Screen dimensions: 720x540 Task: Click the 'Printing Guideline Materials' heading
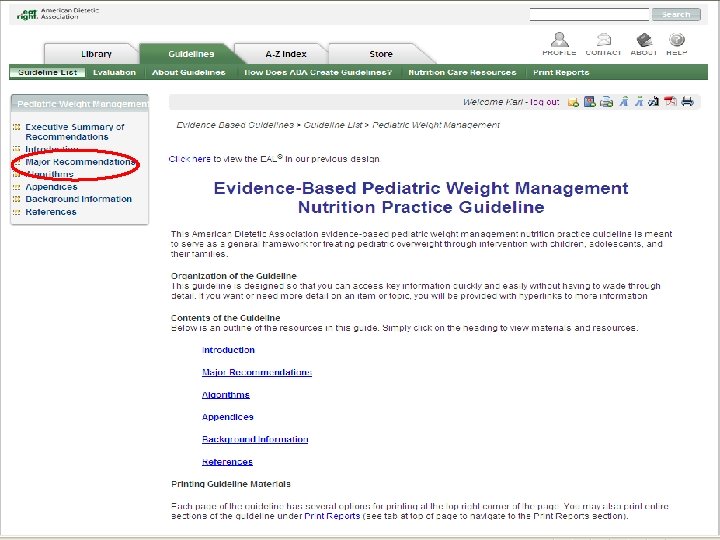pyautogui.click(x=231, y=484)
